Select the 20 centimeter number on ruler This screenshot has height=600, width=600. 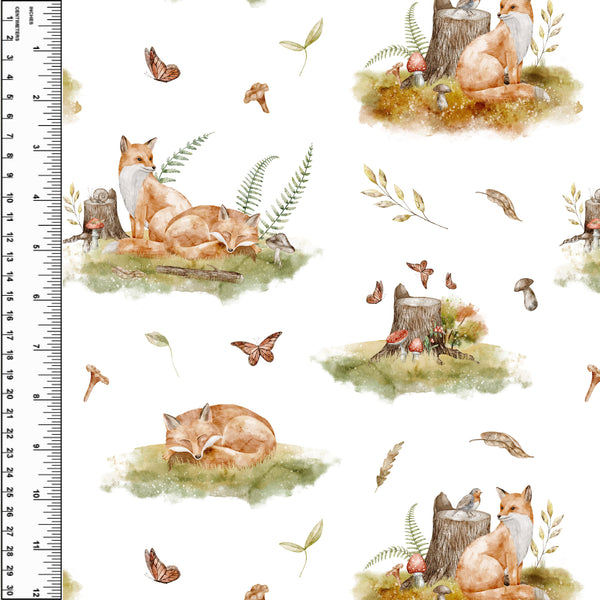coord(10,394)
